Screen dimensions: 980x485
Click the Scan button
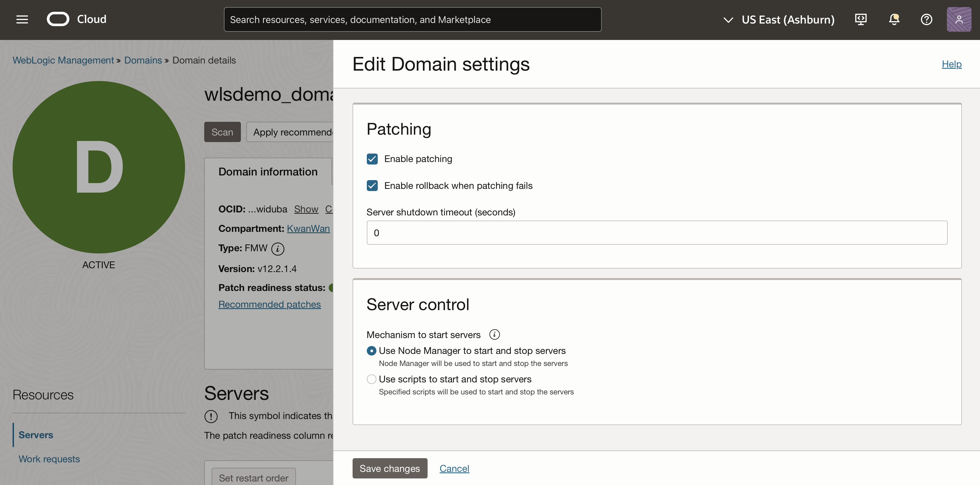coord(223,132)
